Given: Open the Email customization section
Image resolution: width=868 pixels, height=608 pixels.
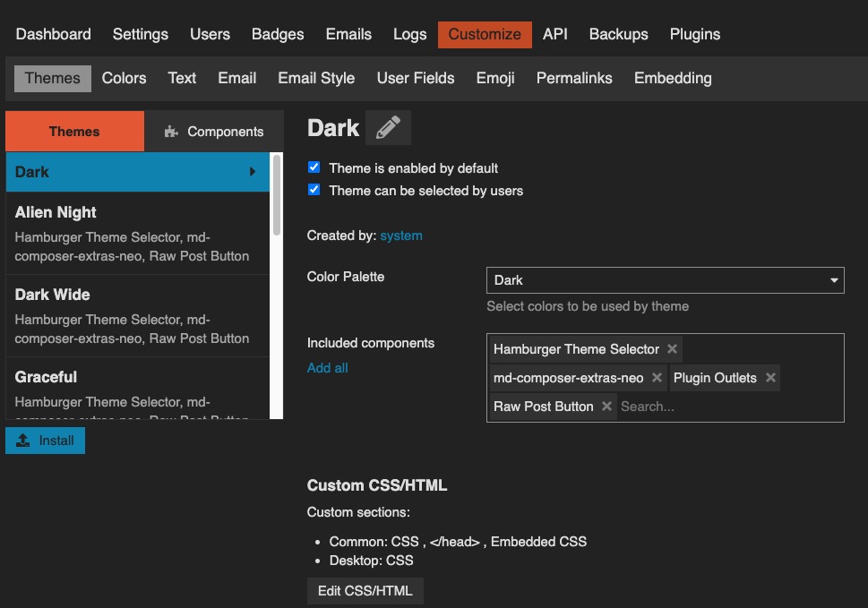Looking at the screenshot, I should pos(236,79).
